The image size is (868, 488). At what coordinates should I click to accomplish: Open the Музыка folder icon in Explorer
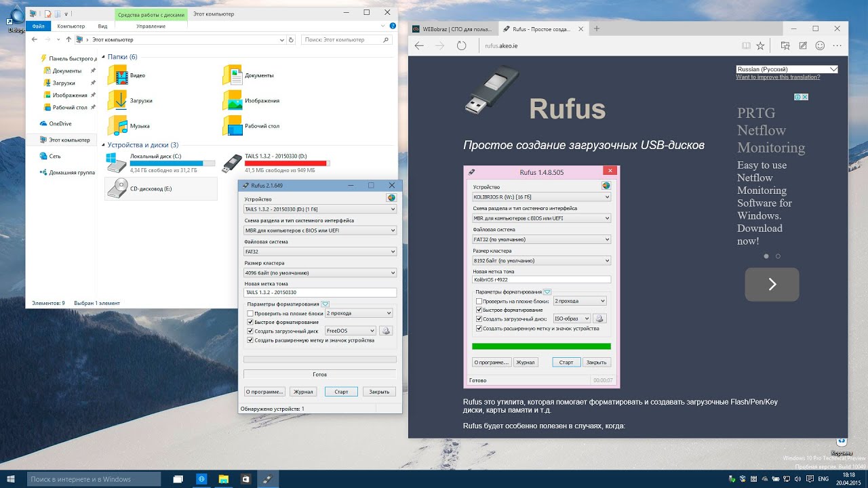click(118, 125)
